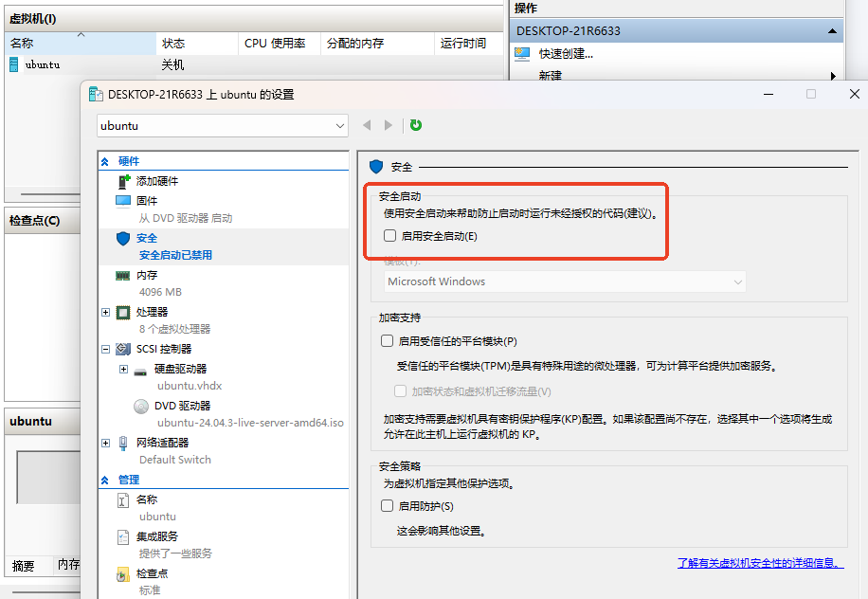Screen dimensions: 868x599
Task: Click the green refresh icon in toolbar
Action: pyautogui.click(x=416, y=125)
